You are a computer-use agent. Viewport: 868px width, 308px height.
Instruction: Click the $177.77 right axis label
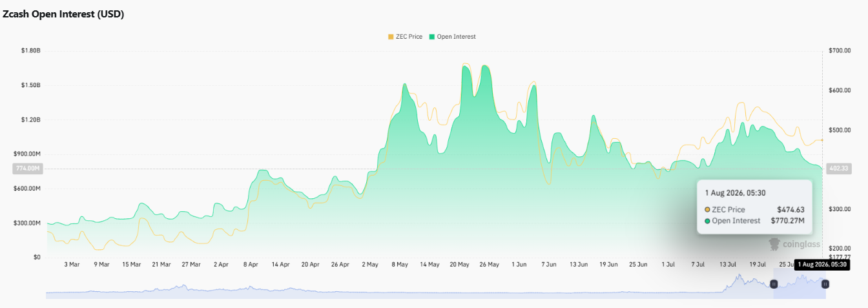838,257
